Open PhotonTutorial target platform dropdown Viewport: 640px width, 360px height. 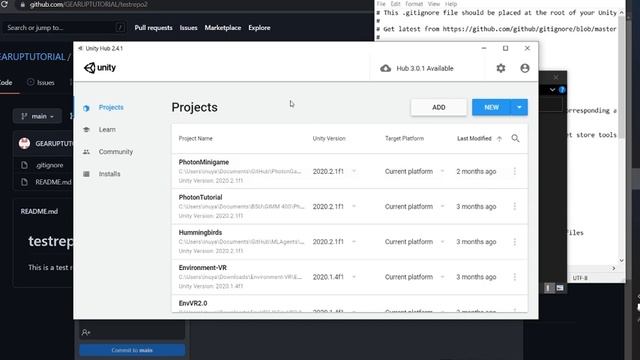click(x=442, y=207)
